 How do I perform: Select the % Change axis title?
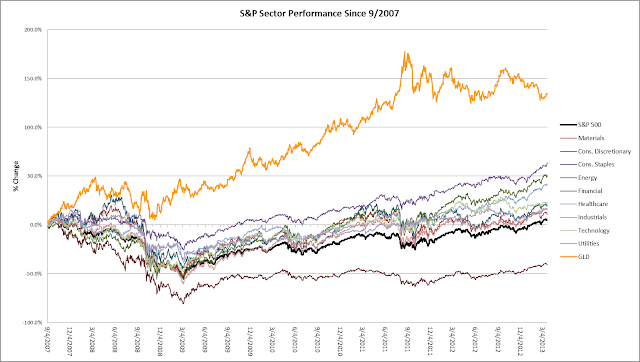pos(16,176)
